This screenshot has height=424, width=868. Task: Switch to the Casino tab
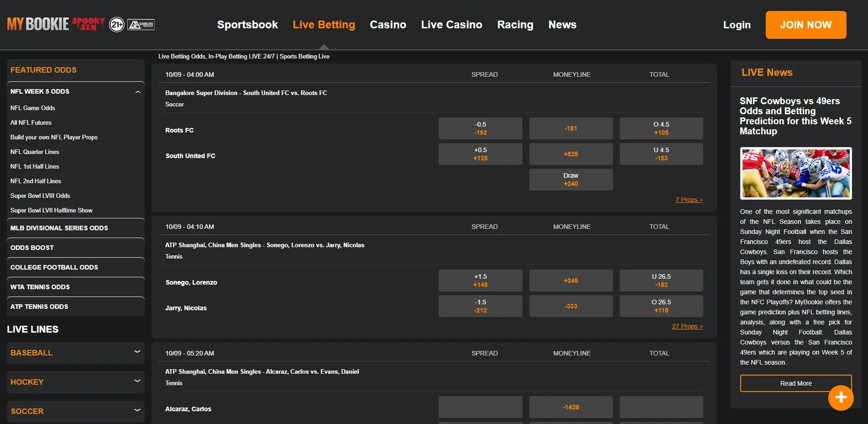(387, 25)
